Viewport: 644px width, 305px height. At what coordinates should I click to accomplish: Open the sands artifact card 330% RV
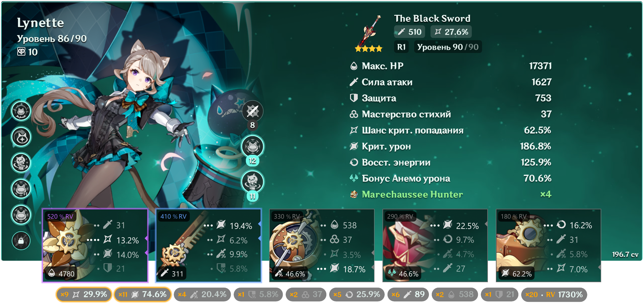322,246
